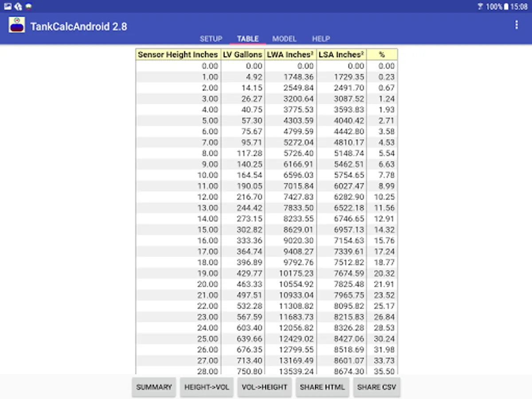
Task: Click the TankCalcAndroid app logo icon
Action: (x=17, y=25)
